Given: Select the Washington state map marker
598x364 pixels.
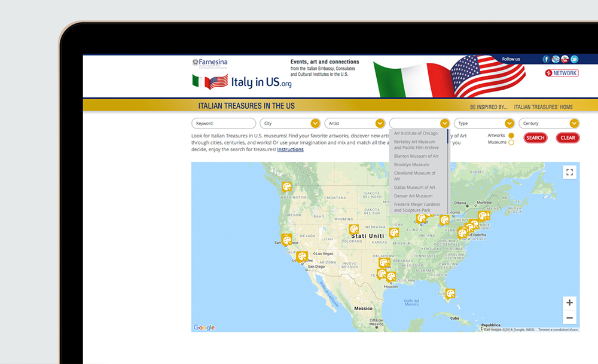Looking at the screenshot, I should [x=286, y=186].
